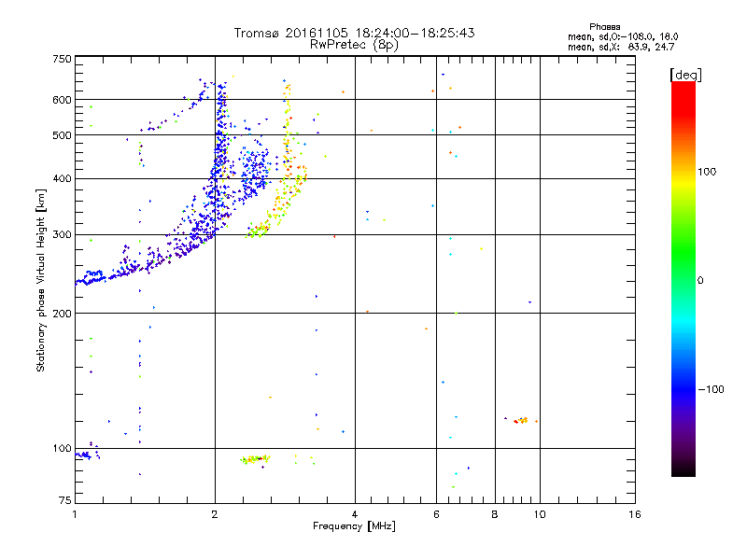Image resolution: width=747 pixels, height=560 pixels.
Task: Click y-axis tick label '300'
Action: point(62,235)
